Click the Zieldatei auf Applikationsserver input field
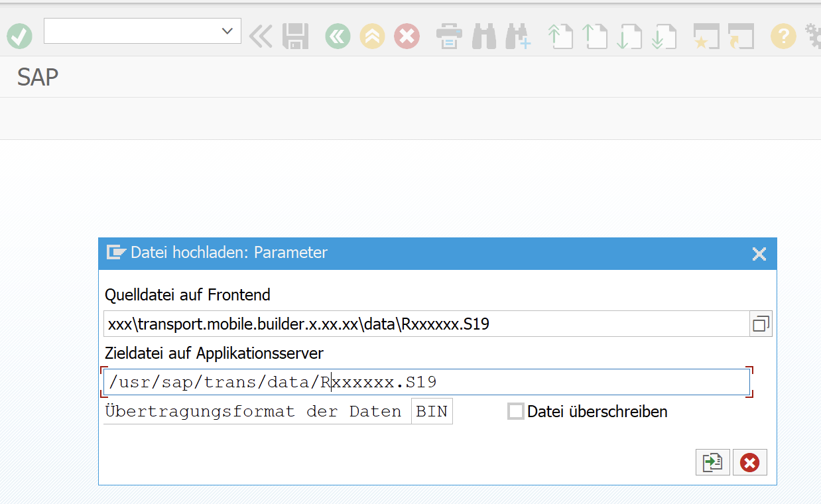The width and height of the screenshot is (821, 504). pyautogui.click(x=426, y=382)
